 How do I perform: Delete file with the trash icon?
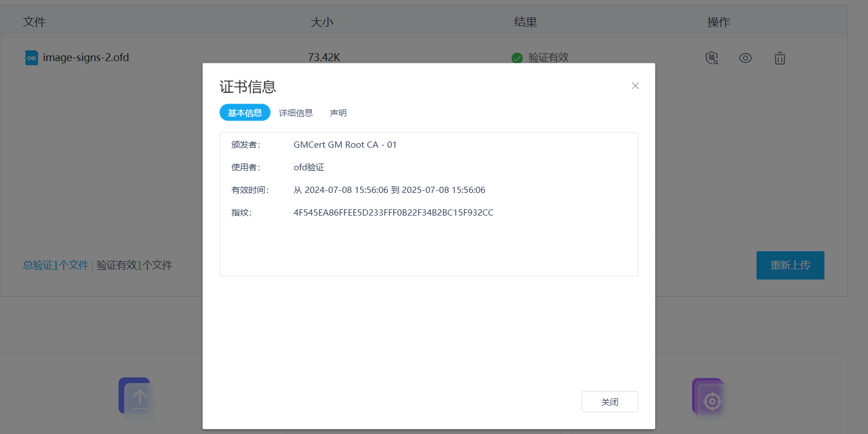pyautogui.click(x=780, y=58)
